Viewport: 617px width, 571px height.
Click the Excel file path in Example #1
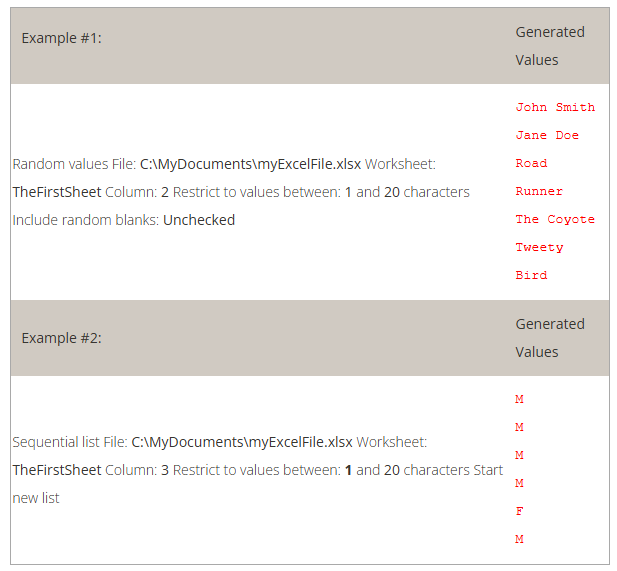click(250, 164)
